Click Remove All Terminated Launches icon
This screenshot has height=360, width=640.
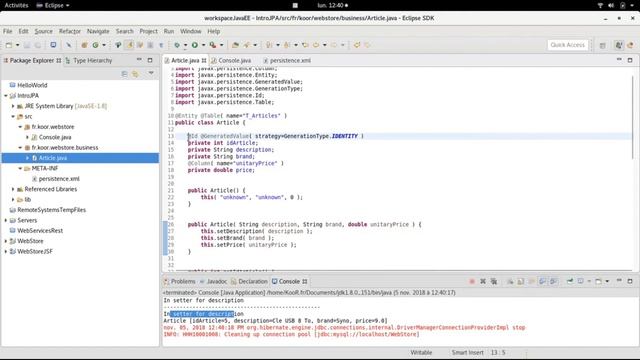494,281
